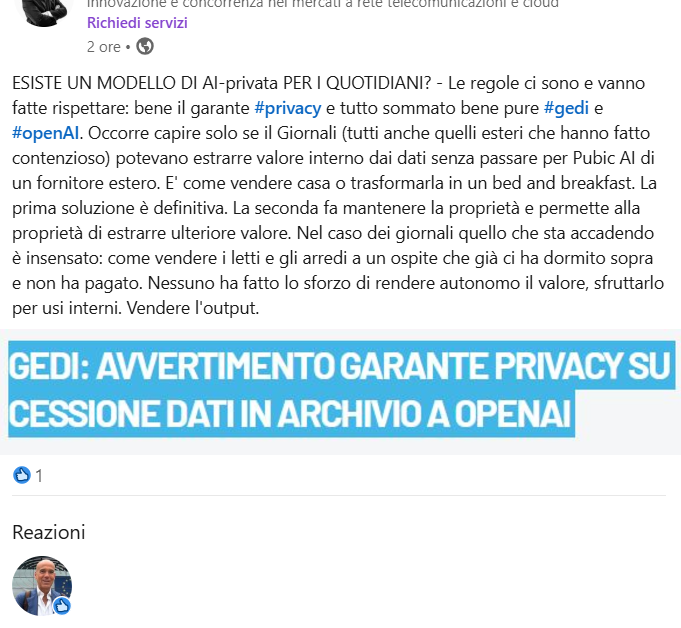The height and width of the screenshot is (628, 681).
Task: Follow the #gedi hashtag
Action: click(566, 108)
